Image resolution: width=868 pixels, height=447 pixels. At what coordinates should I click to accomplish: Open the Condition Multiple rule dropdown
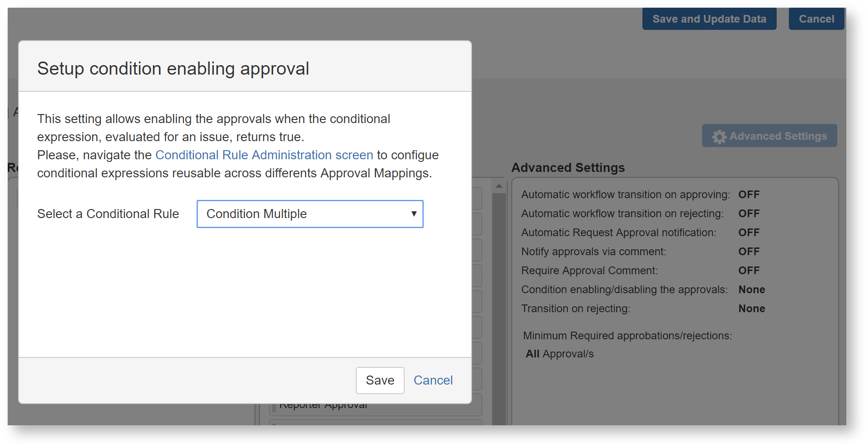click(310, 214)
